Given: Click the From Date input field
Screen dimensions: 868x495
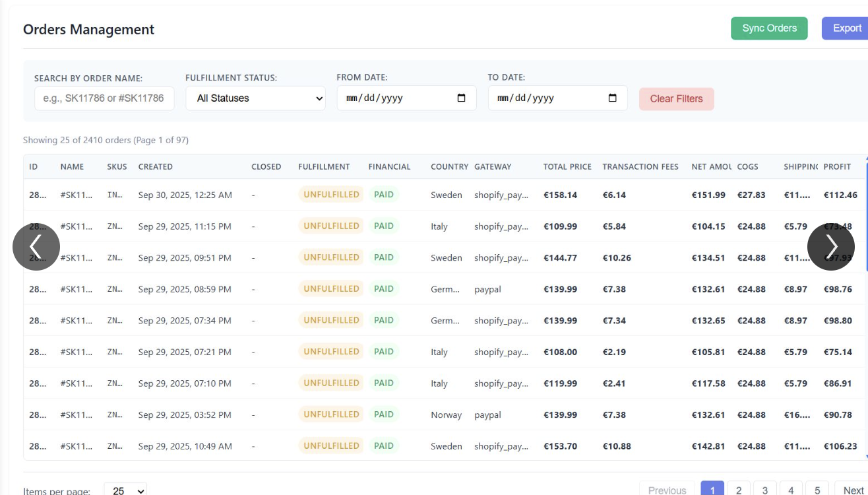Looking at the screenshot, I should (x=396, y=98).
